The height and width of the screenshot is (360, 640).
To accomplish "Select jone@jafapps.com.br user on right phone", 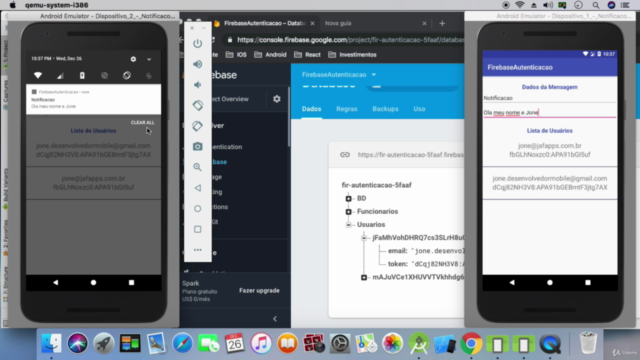I will 550,150.
